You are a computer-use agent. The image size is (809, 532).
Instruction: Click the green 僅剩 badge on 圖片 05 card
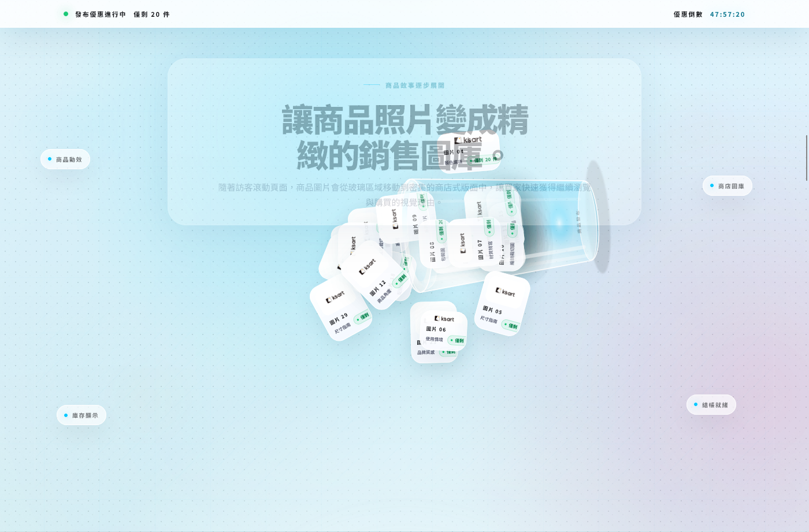pos(510,326)
